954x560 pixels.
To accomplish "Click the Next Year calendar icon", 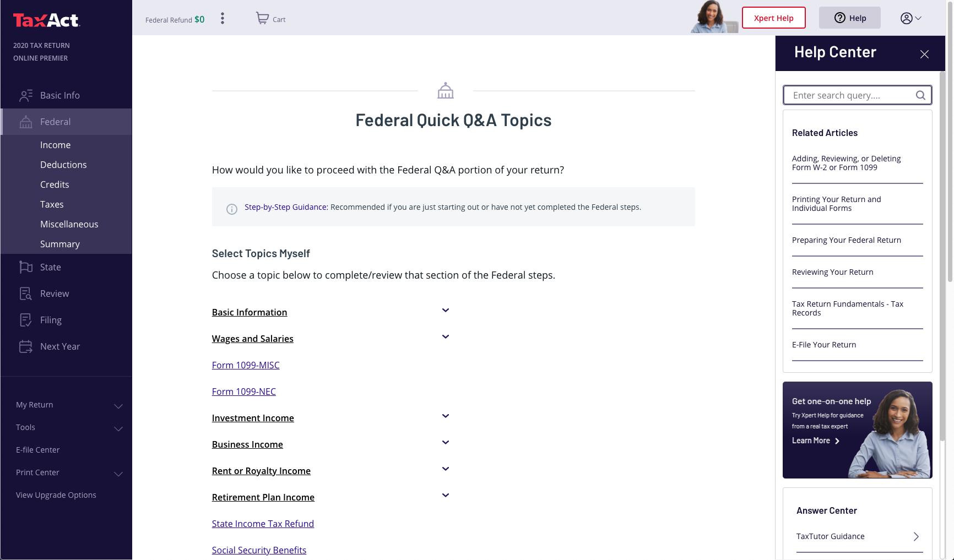I will tap(26, 346).
